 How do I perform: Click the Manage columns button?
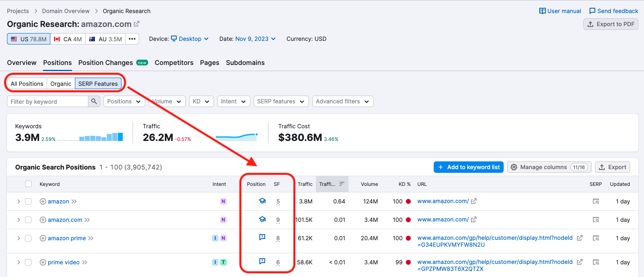549,167
